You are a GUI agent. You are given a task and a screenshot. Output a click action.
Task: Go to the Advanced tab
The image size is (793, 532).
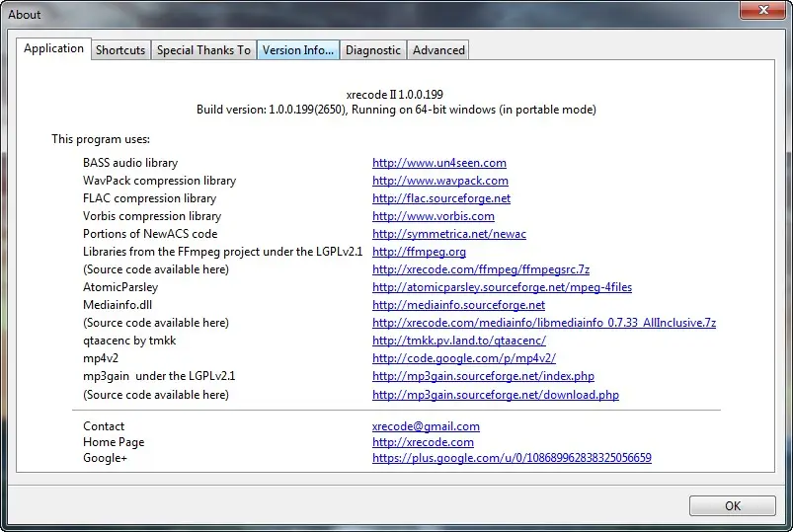pyautogui.click(x=438, y=50)
